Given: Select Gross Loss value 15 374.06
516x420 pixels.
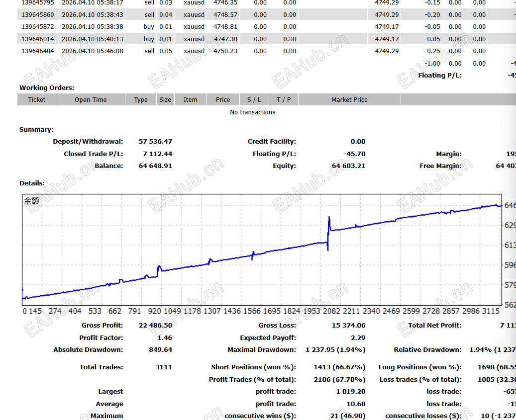Looking at the screenshot, I should coord(348,326).
